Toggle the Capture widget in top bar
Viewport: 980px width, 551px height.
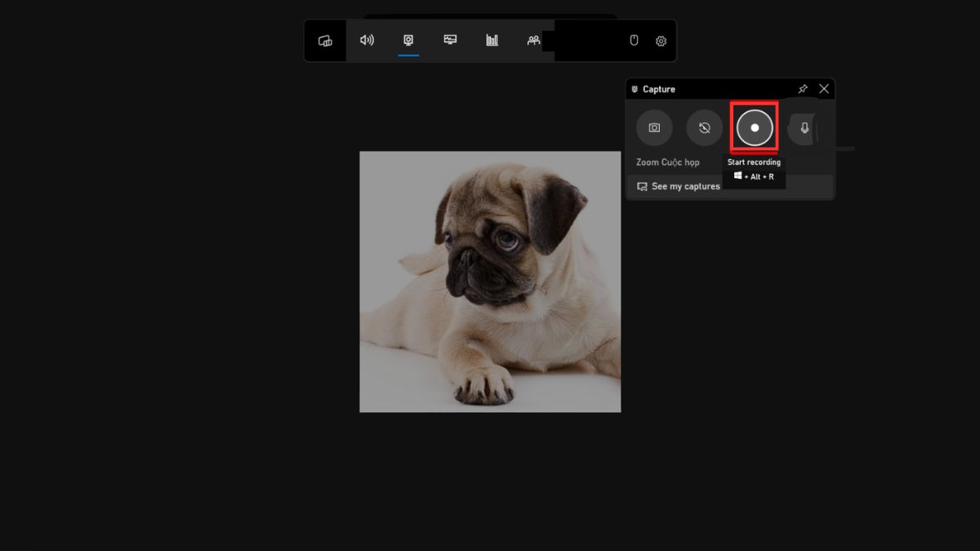[x=408, y=40]
